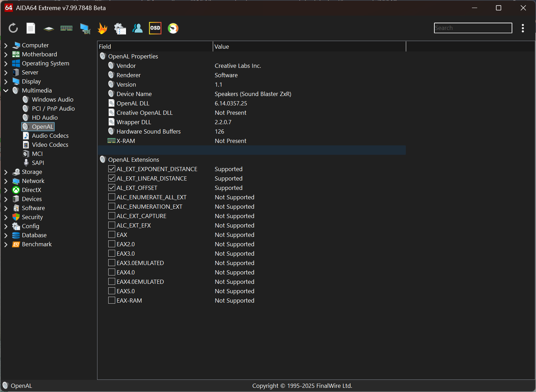Check the ALC_EXT_CAPTURE checkbox
Screen dimensions: 536x392
click(x=112, y=216)
